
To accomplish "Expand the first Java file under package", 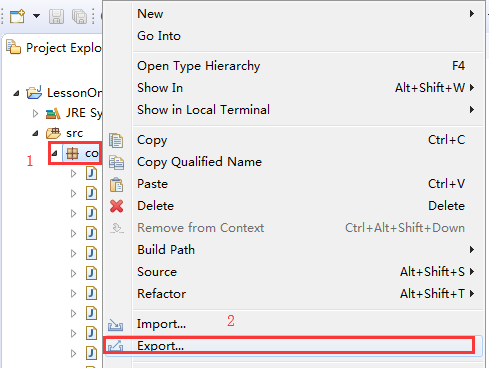I will tap(73, 174).
